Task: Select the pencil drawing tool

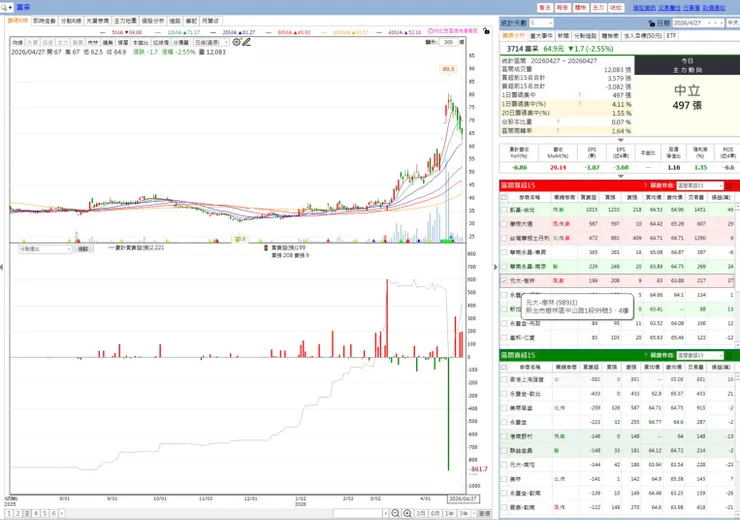Action: click(246, 42)
